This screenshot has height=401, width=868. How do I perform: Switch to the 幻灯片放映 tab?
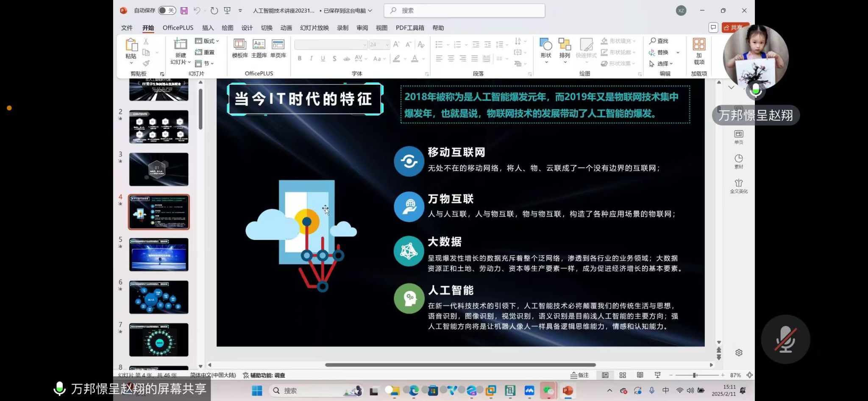pyautogui.click(x=314, y=28)
